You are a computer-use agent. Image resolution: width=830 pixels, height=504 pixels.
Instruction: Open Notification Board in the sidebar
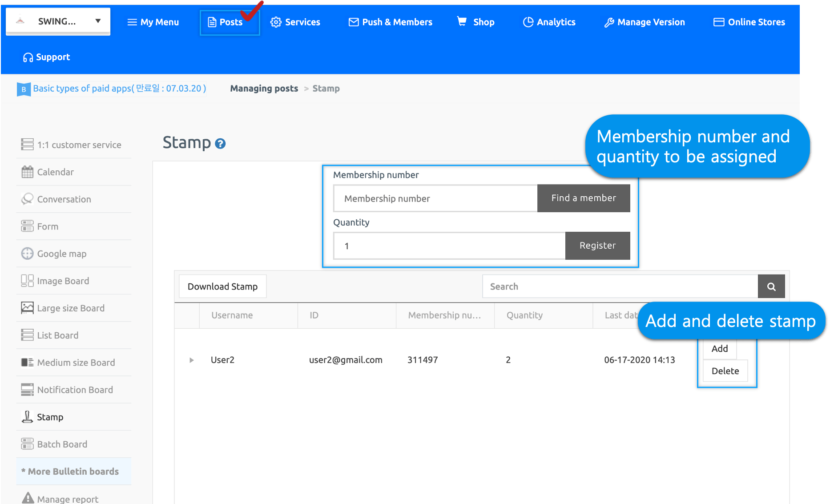(75, 390)
